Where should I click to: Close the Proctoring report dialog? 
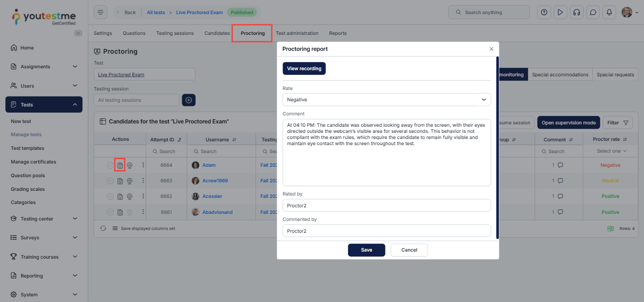click(491, 49)
